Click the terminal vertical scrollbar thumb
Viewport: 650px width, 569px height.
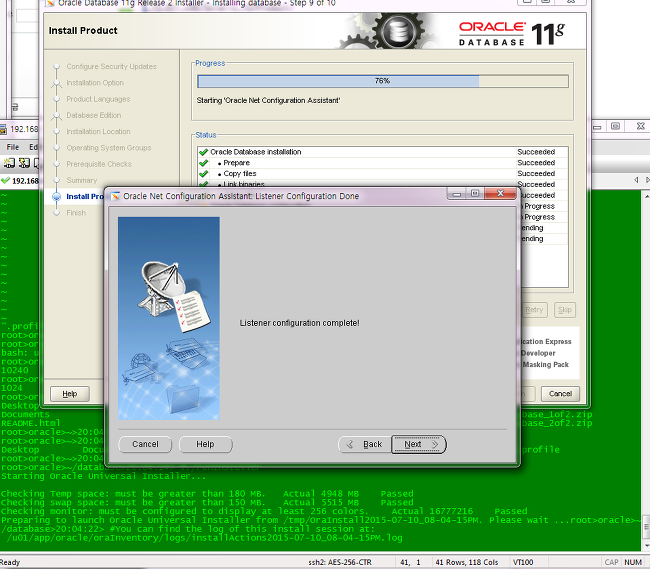(646, 527)
